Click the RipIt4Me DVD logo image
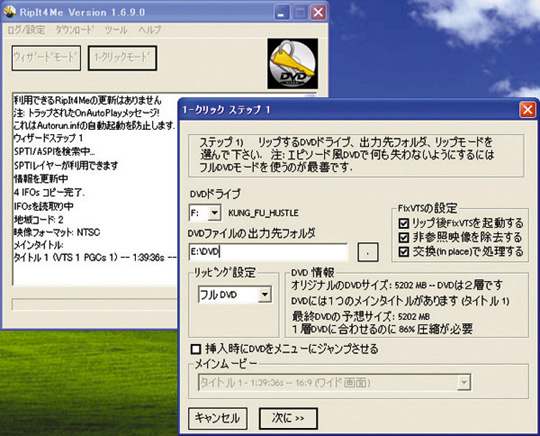 [292, 63]
